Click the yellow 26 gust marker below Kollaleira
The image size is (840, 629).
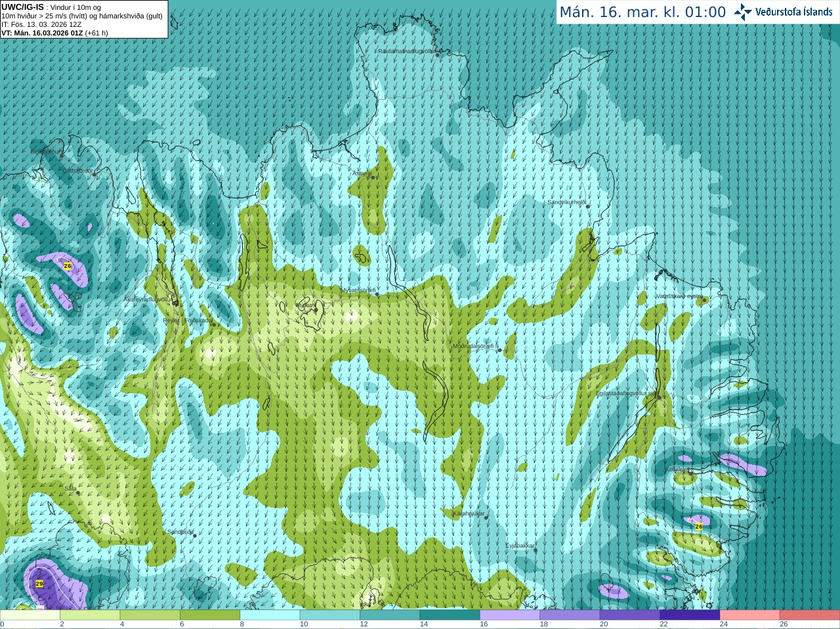coord(698,527)
